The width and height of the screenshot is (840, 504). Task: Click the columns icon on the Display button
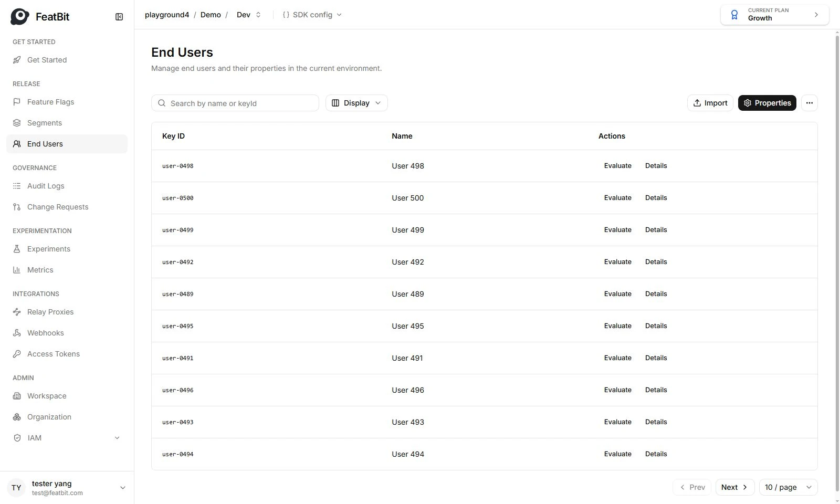(335, 103)
